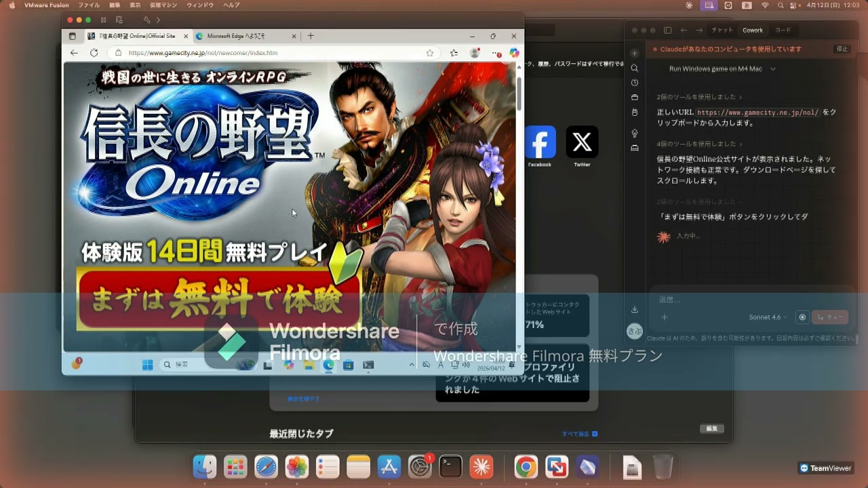Click the 停止 stop button in Claude
The height and width of the screenshot is (488, 868).
[842, 49]
